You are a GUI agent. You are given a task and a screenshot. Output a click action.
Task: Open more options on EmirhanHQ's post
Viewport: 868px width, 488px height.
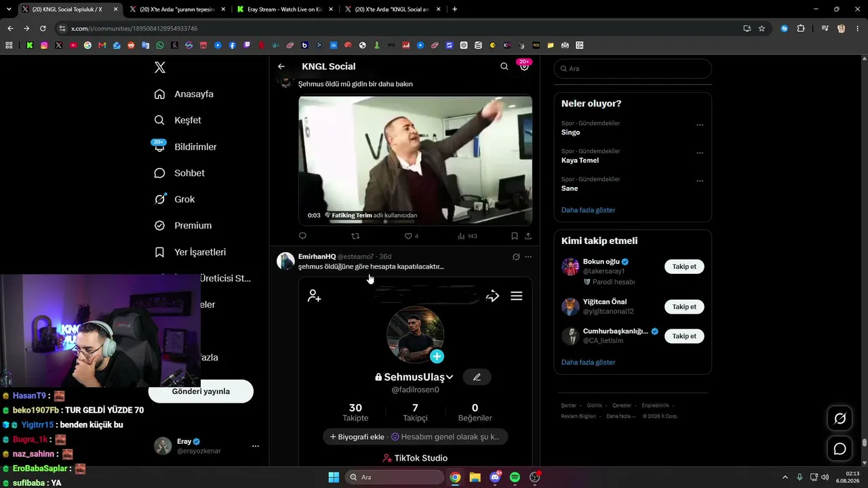click(528, 257)
